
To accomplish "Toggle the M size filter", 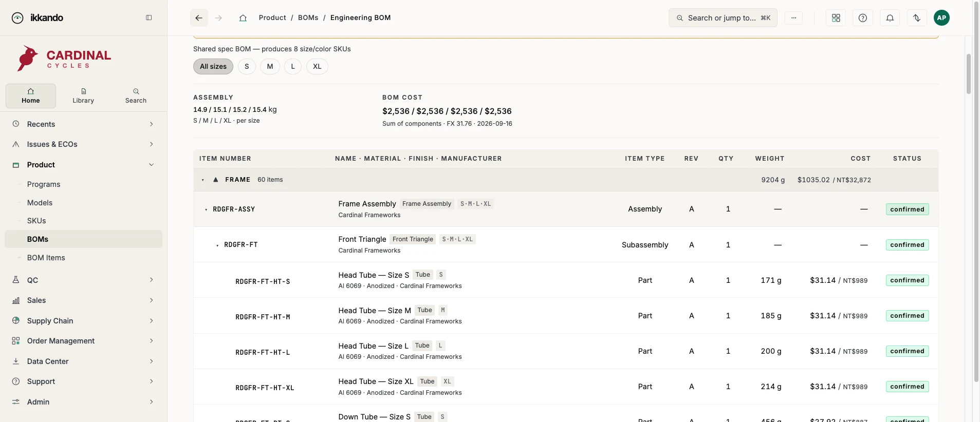I will 270,67.
